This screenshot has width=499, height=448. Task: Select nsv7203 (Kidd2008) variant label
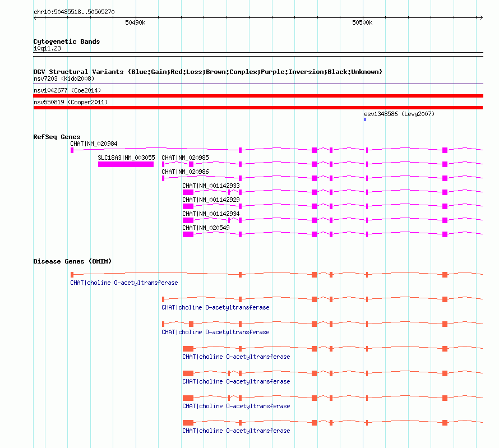coord(64,78)
